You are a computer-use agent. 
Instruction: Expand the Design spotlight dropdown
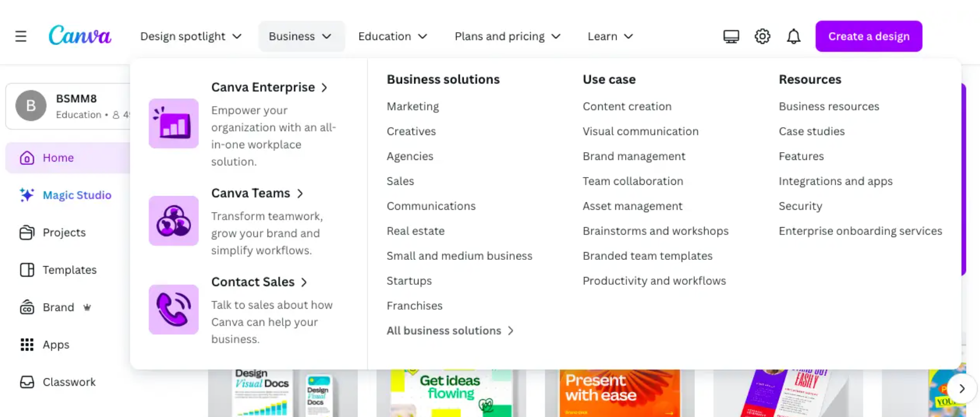click(191, 36)
